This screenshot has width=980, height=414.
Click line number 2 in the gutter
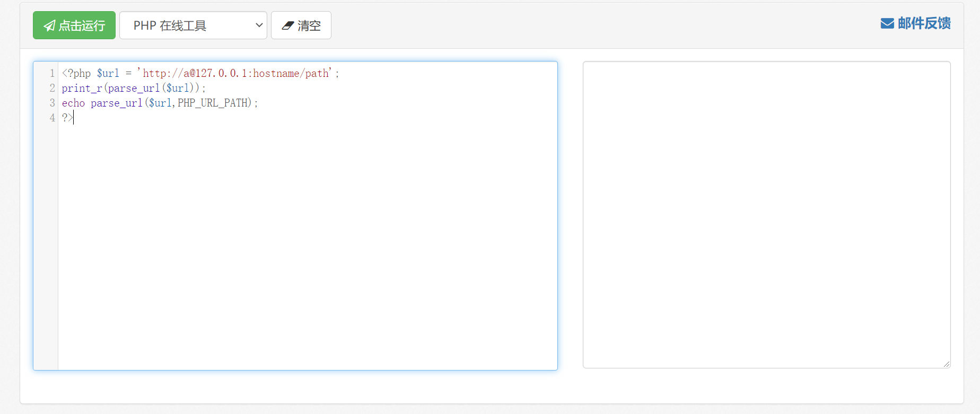52,88
